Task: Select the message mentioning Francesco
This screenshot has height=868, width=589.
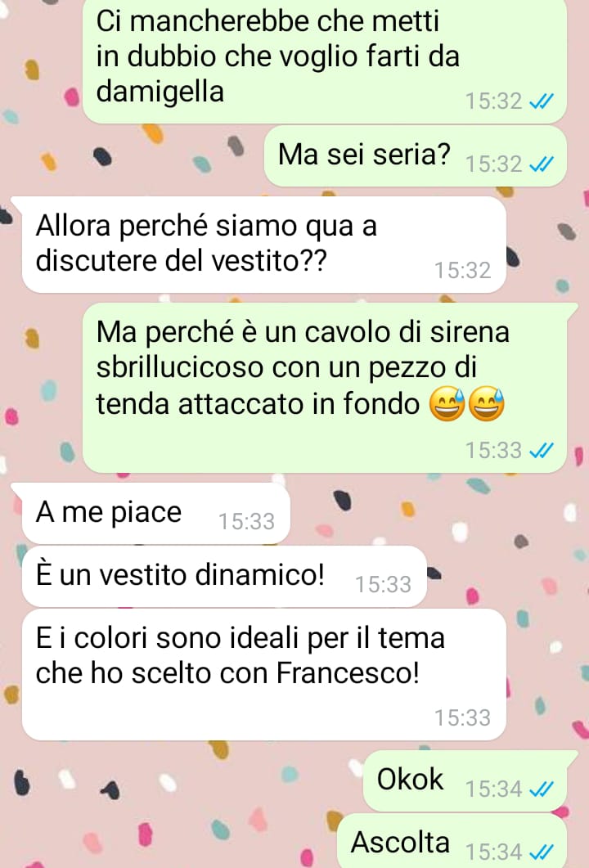Action: coord(264,674)
